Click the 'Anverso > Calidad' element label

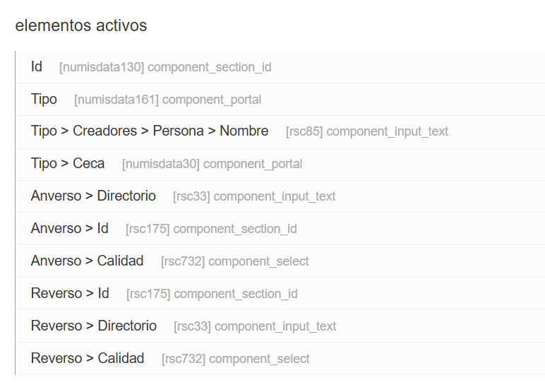click(x=87, y=261)
